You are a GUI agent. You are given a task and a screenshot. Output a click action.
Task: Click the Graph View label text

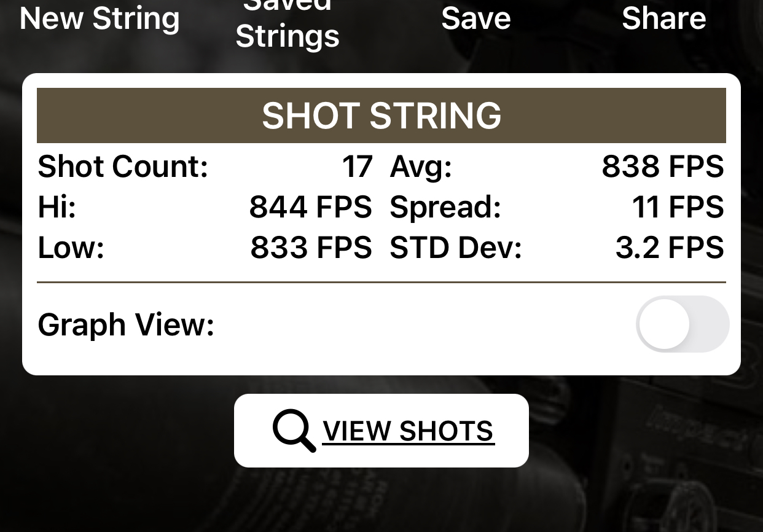(126, 324)
